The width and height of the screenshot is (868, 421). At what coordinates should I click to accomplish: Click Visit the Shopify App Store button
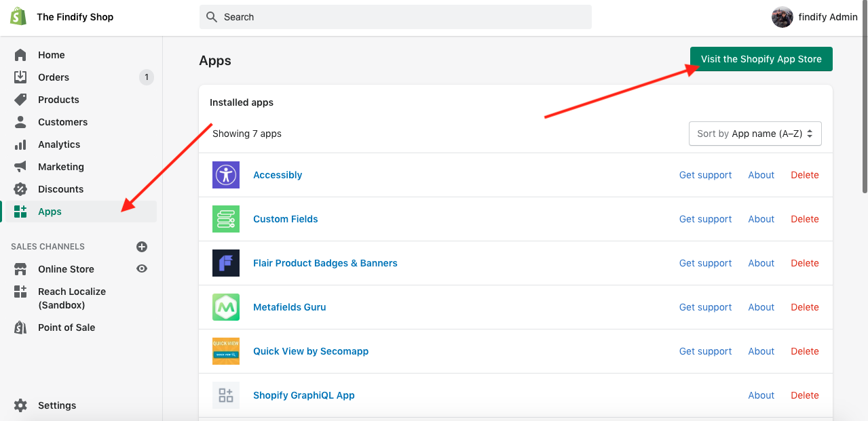pyautogui.click(x=761, y=59)
